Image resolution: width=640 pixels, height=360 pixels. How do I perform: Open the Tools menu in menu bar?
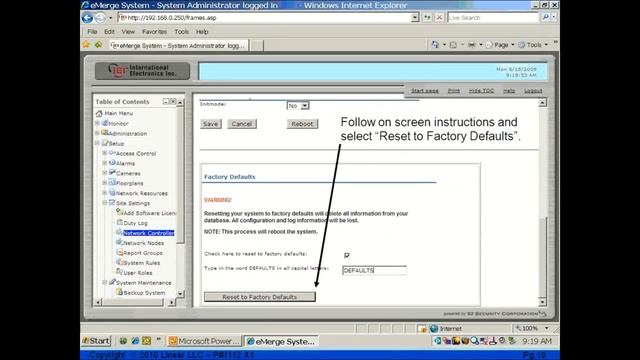(x=181, y=31)
